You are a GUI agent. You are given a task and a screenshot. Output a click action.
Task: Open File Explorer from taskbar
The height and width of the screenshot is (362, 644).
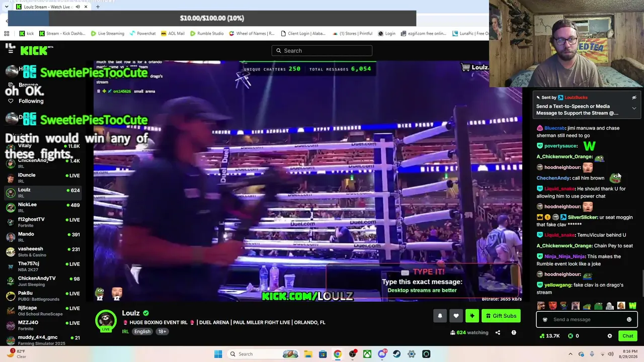tap(307, 354)
